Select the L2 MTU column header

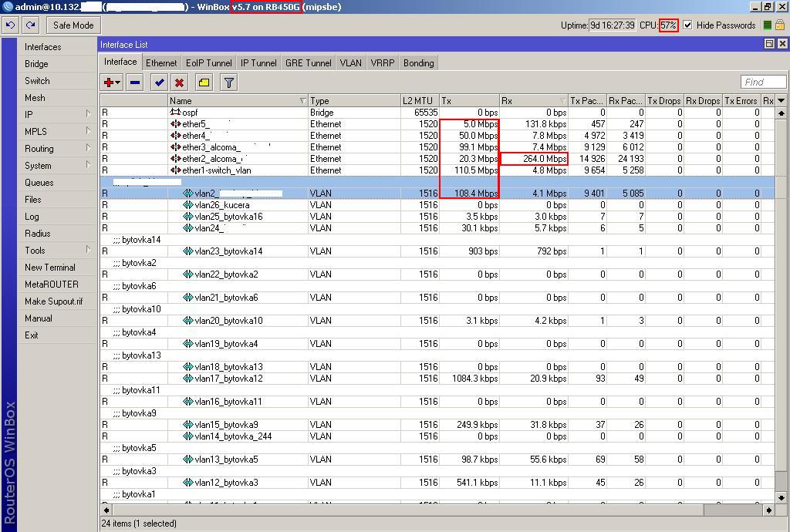point(420,101)
